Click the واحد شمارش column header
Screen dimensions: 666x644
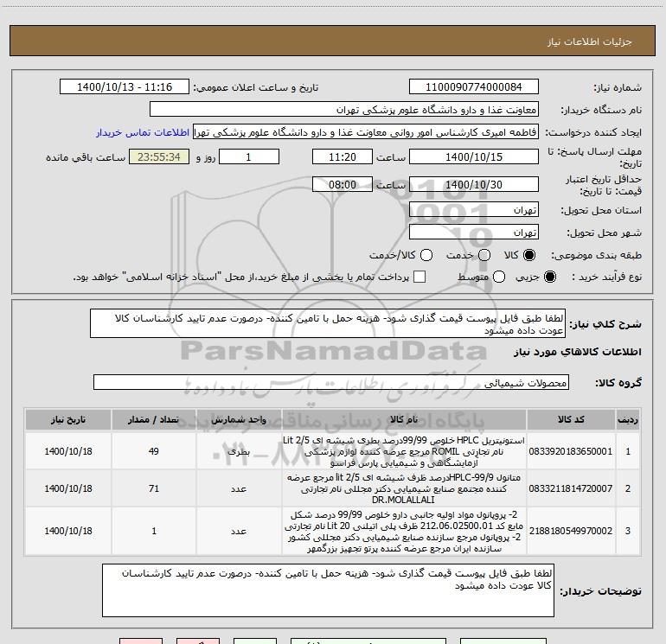(x=239, y=420)
